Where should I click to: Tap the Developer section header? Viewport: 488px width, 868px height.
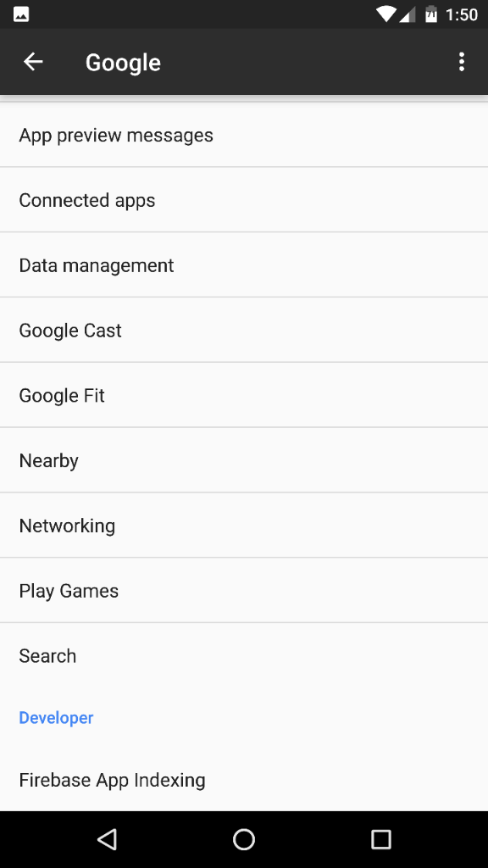pyautogui.click(x=56, y=717)
